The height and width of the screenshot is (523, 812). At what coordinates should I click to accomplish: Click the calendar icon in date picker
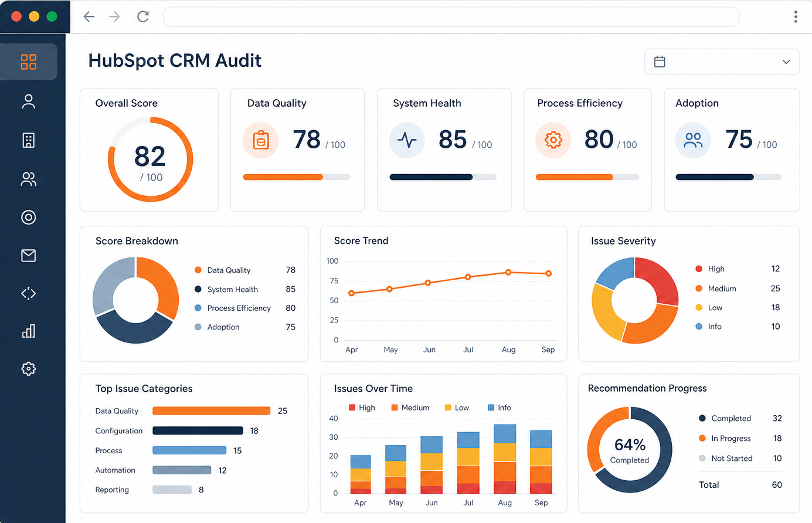[x=660, y=62]
